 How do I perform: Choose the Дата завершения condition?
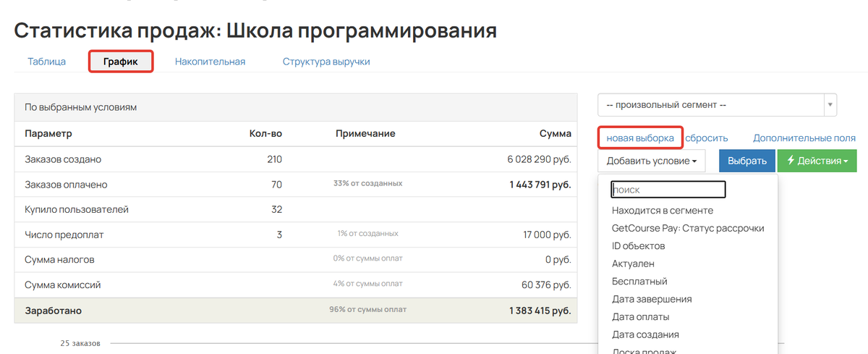tap(652, 299)
